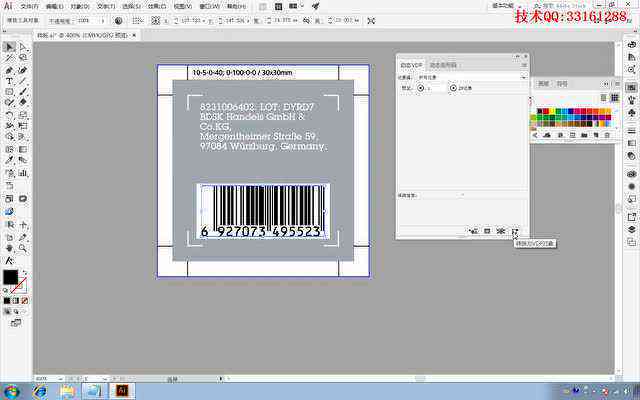Select the Type tool (T)
The image size is (640, 400).
tap(9, 81)
